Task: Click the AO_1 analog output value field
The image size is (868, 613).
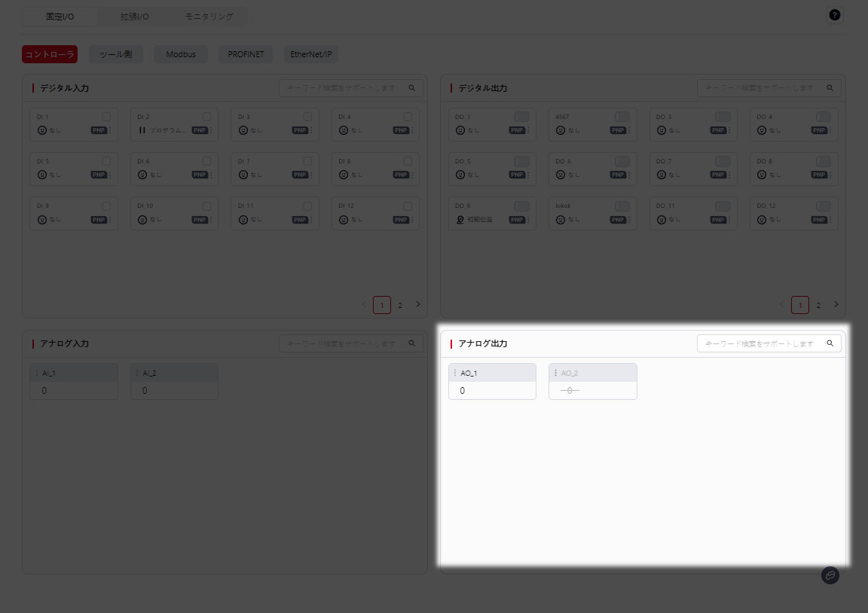Action: [492, 391]
